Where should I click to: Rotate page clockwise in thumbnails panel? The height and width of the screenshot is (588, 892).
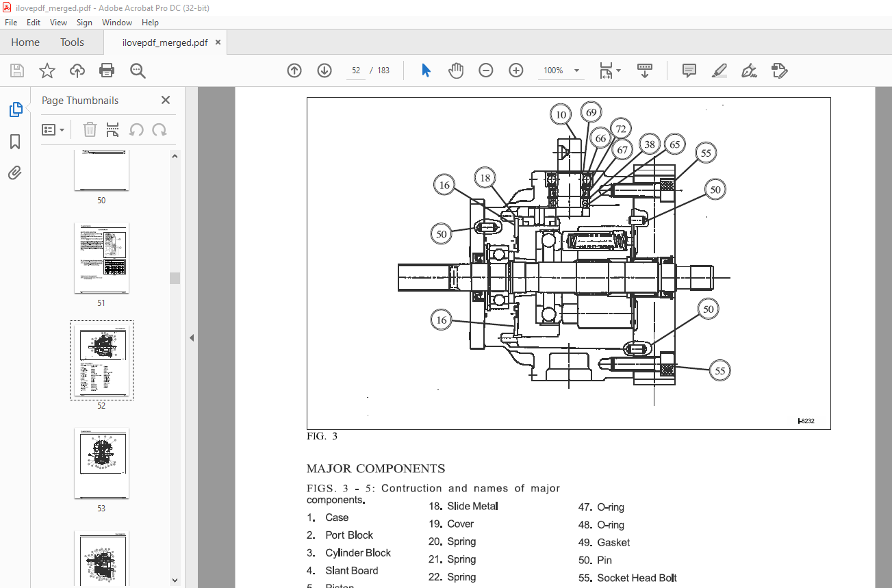pyautogui.click(x=160, y=129)
